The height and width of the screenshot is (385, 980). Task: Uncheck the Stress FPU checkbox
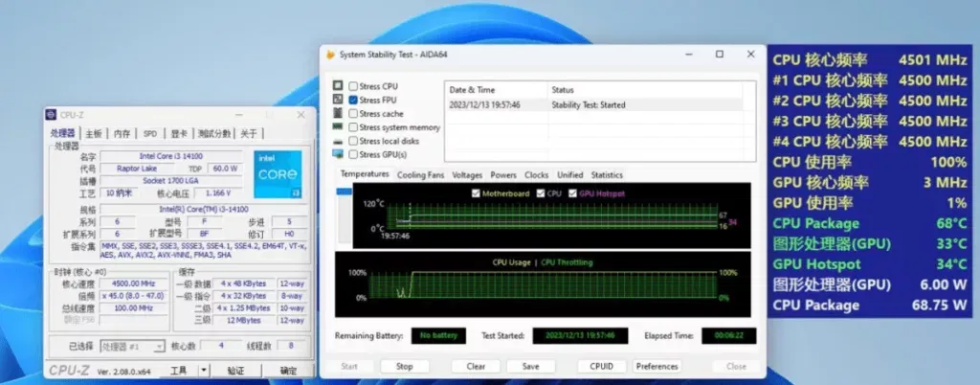pyautogui.click(x=353, y=100)
